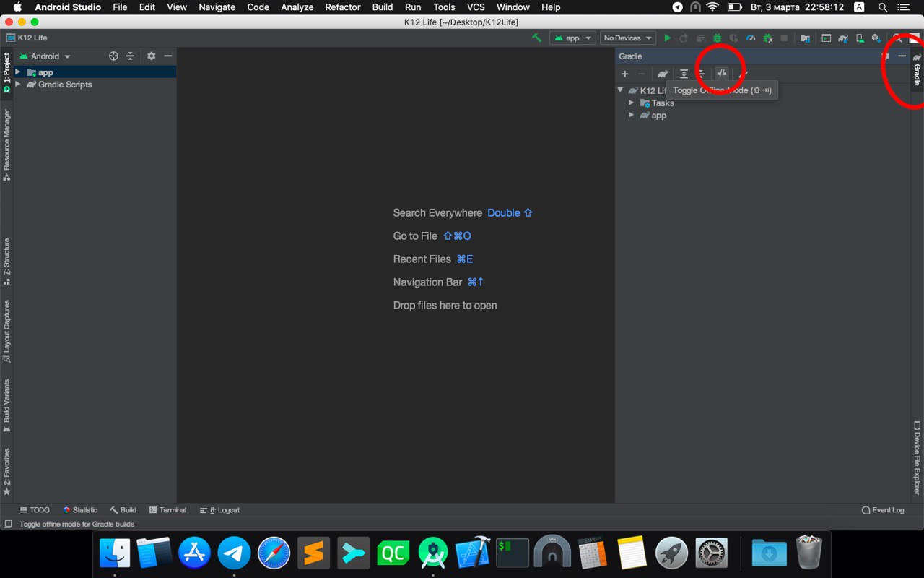Open the VCS menu

[x=476, y=7]
